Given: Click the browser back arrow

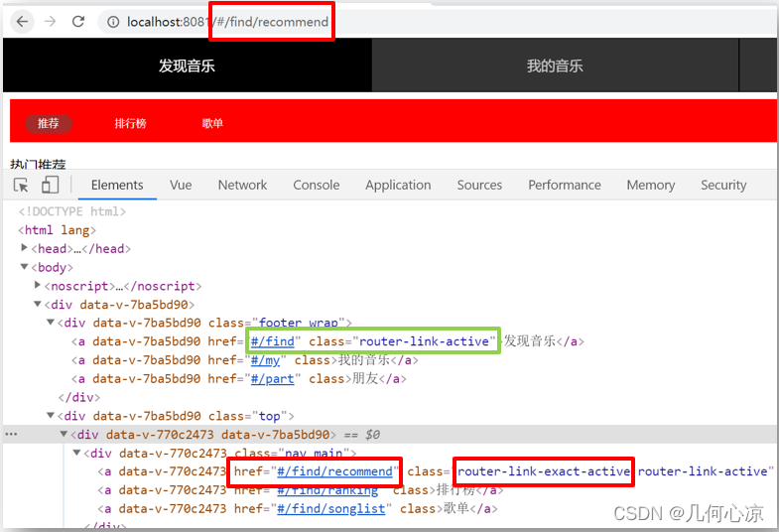Looking at the screenshot, I should pyautogui.click(x=23, y=22).
